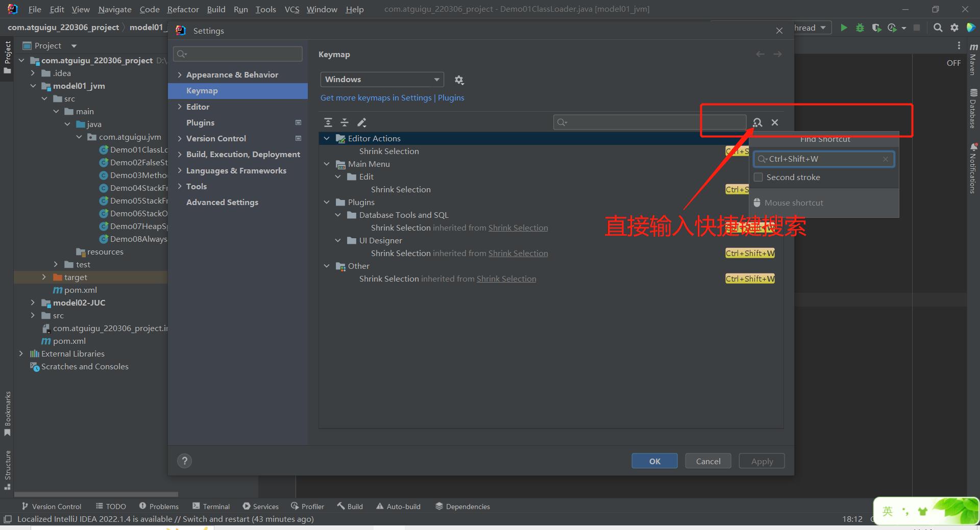980x530 pixels.
Task: Expand Build, Execution, Deployment settings
Action: (180, 154)
